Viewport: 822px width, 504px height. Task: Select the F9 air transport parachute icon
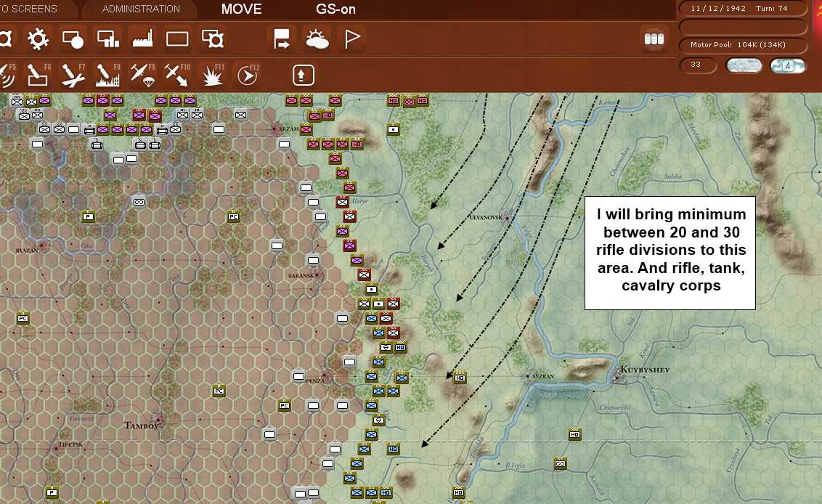pyautogui.click(x=142, y=75)
